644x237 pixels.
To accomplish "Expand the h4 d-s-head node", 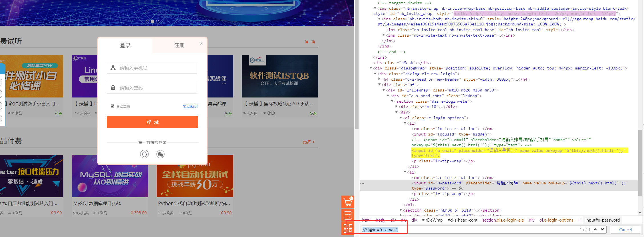I will coord(379,79).
